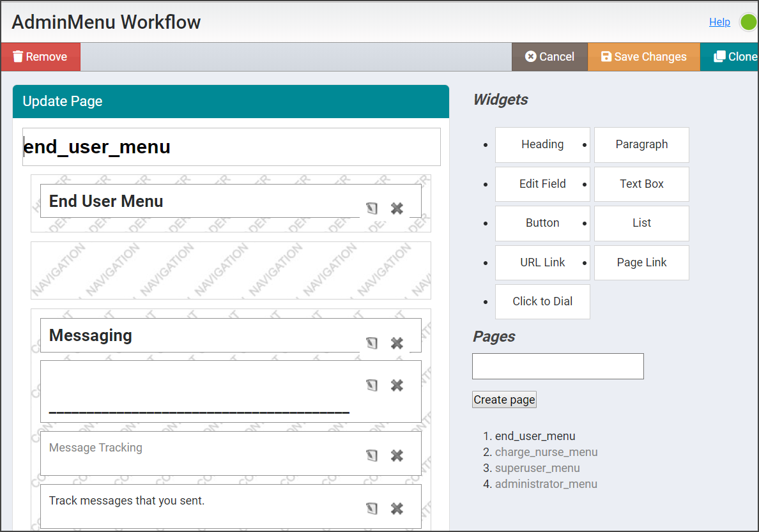Click the edit icon on the divider line widget
The image size is (759, 532).
(x=372, y=385)
